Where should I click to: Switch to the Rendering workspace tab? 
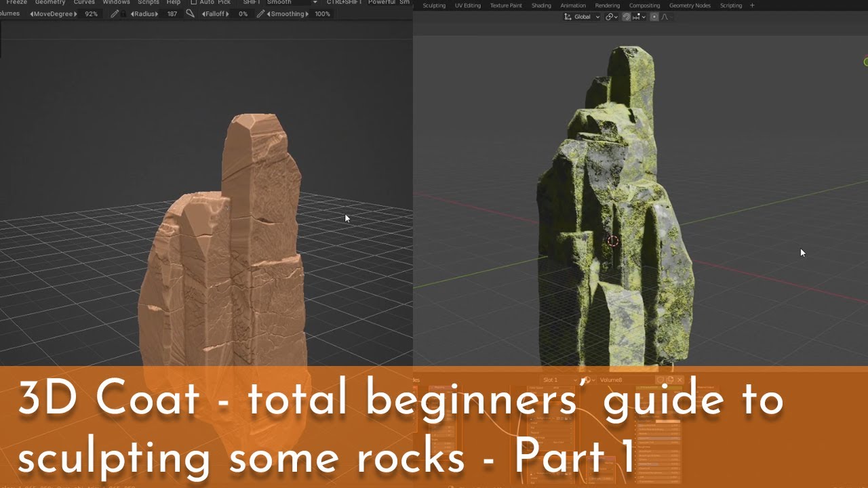607,5
